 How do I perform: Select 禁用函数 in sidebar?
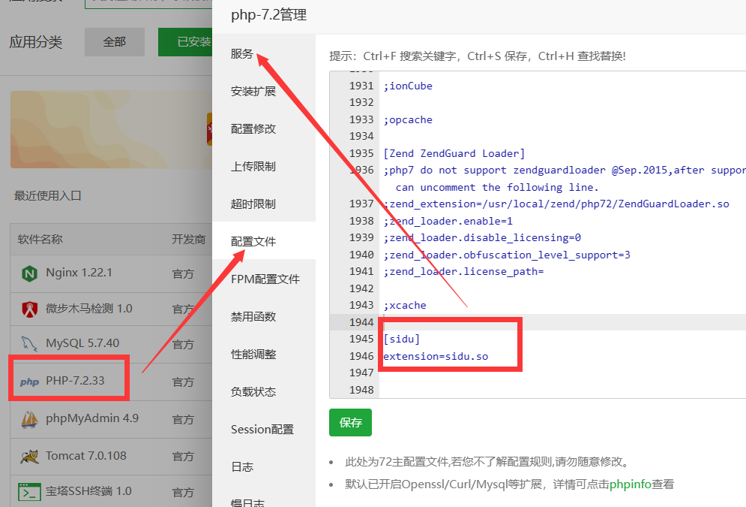253,317
